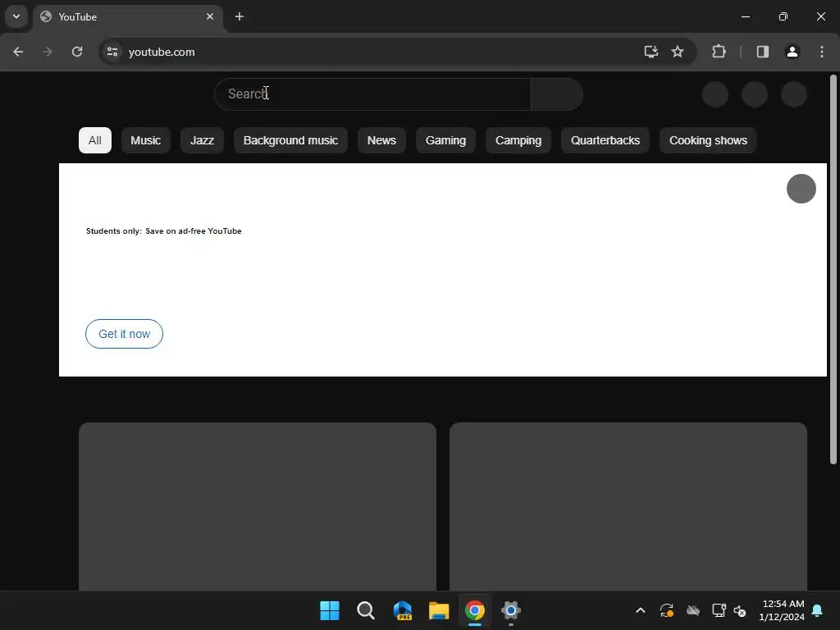Expand the tab search dropdown
This screenshot has width=840, height=630.
pos(16,16)
